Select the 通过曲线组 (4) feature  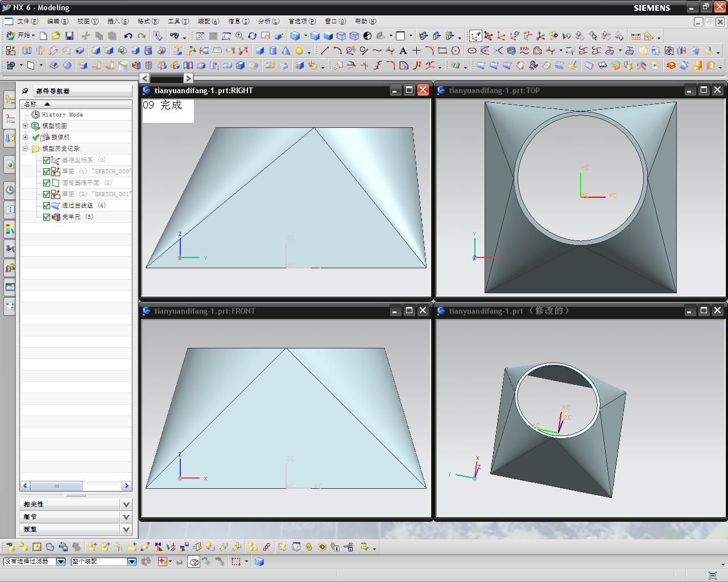84,206
